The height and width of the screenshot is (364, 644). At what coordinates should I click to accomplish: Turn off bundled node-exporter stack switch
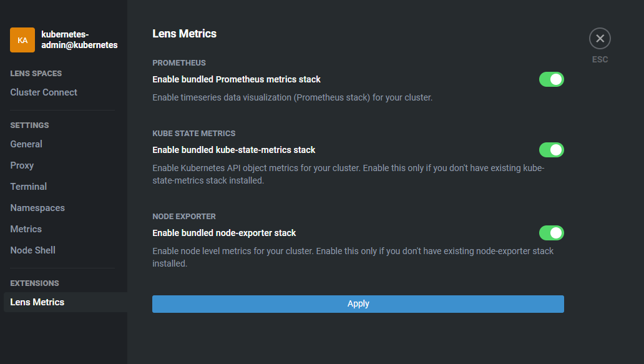click(551, 233)
